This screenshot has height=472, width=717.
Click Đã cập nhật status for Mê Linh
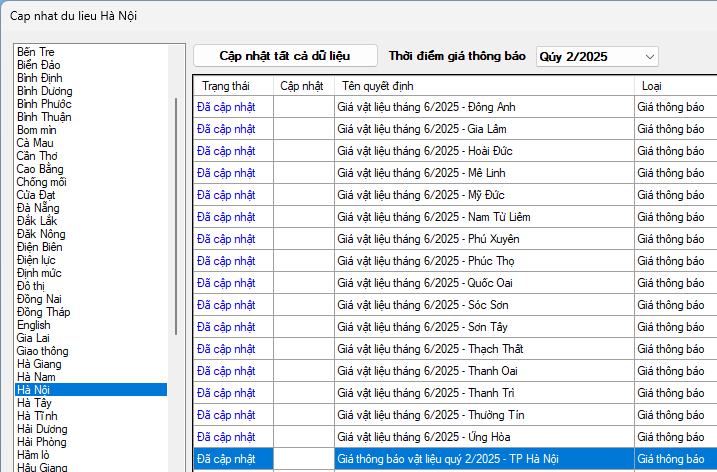click(227, 172)
